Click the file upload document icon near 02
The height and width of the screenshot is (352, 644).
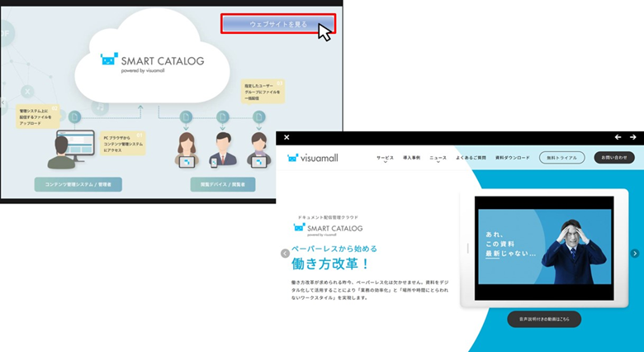tap(75, 117)
